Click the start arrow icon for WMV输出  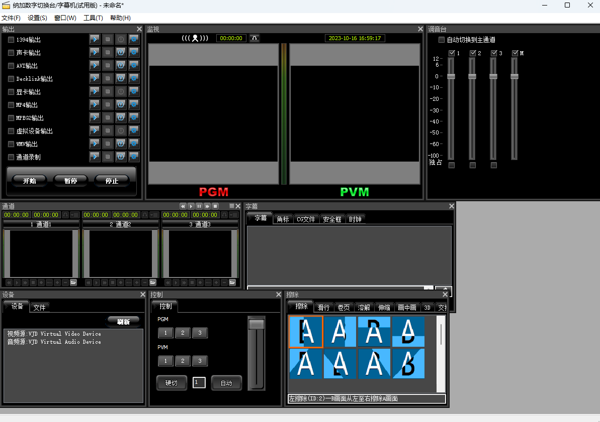(94, 144)
